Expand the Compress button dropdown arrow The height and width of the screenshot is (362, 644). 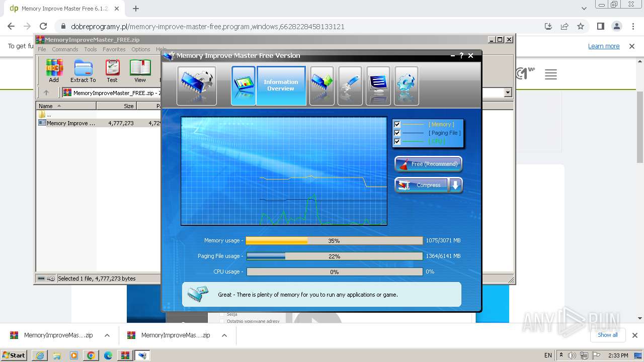pos(455,185)
